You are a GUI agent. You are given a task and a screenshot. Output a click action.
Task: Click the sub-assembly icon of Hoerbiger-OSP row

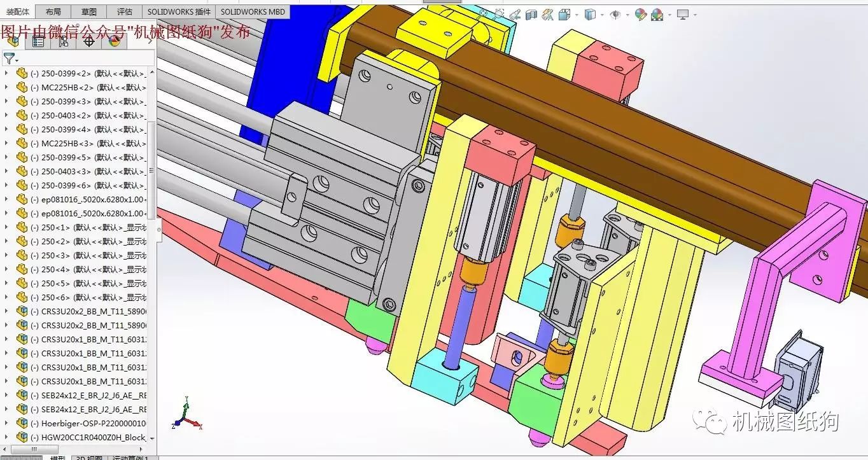coord(22,423)
